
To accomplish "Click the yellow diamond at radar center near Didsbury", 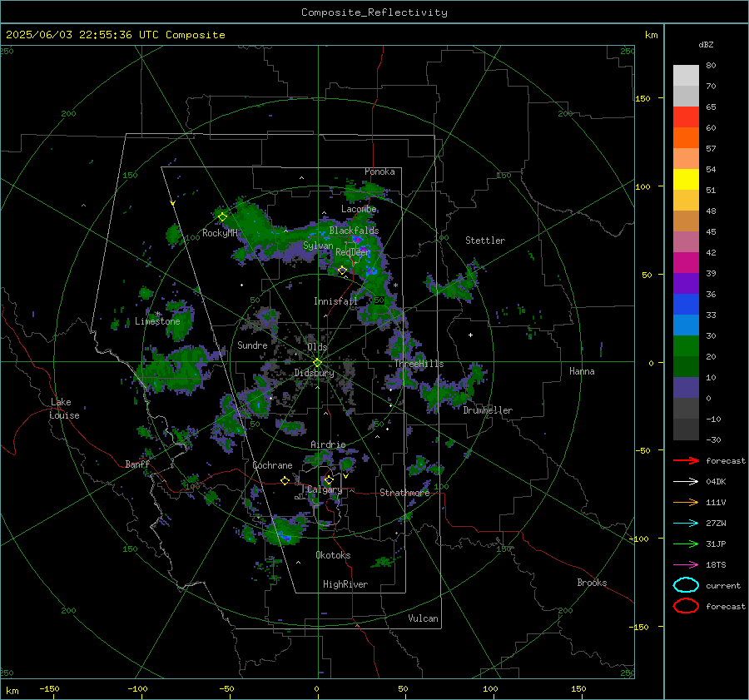I will tap(317, 363).
